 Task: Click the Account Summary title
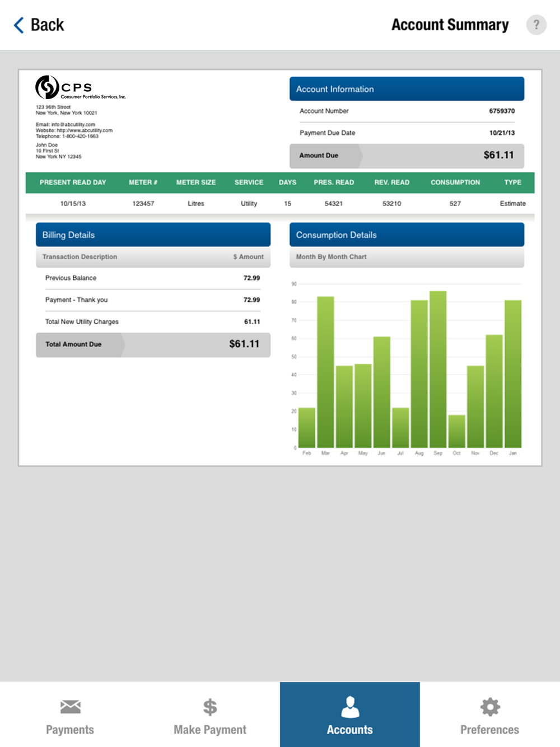click(x=450, y=25)
